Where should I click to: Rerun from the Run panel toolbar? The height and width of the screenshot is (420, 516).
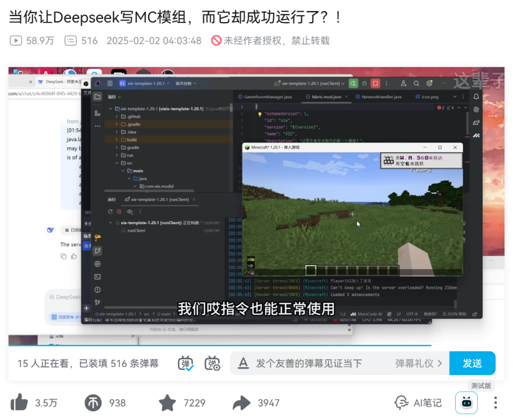(110, 212)
